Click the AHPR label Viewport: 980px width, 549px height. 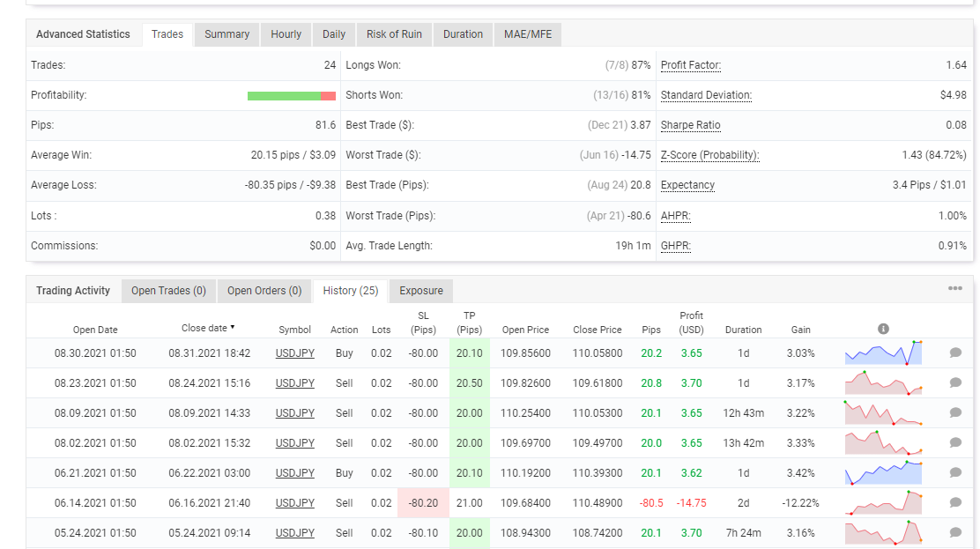click(x=676, y=216)
